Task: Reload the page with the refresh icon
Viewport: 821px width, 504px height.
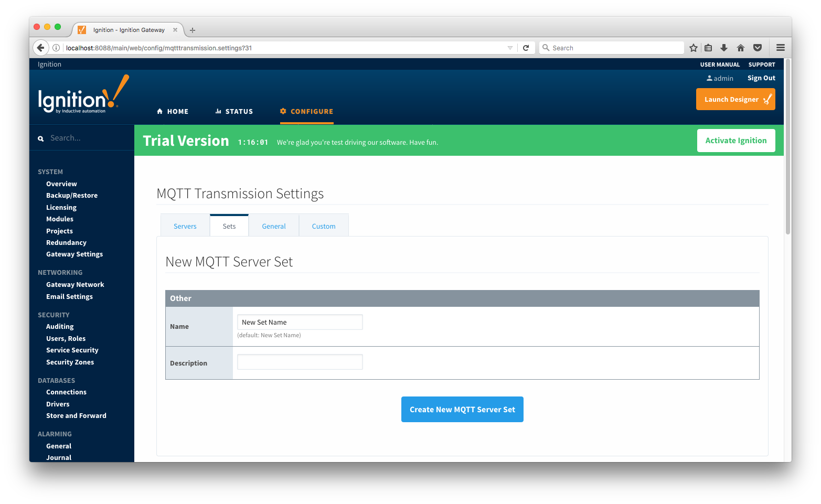Action: tap(526, 48)
